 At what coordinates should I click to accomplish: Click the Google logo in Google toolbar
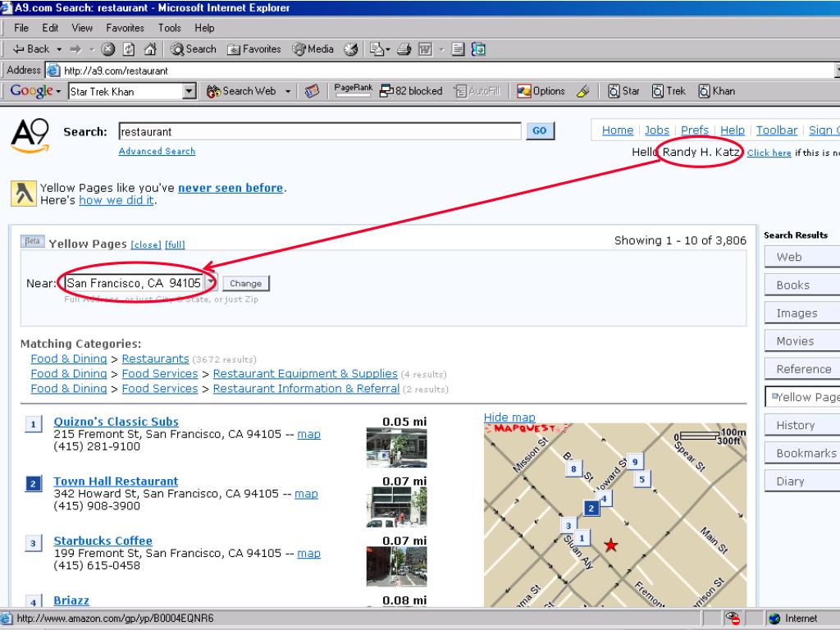32,90
